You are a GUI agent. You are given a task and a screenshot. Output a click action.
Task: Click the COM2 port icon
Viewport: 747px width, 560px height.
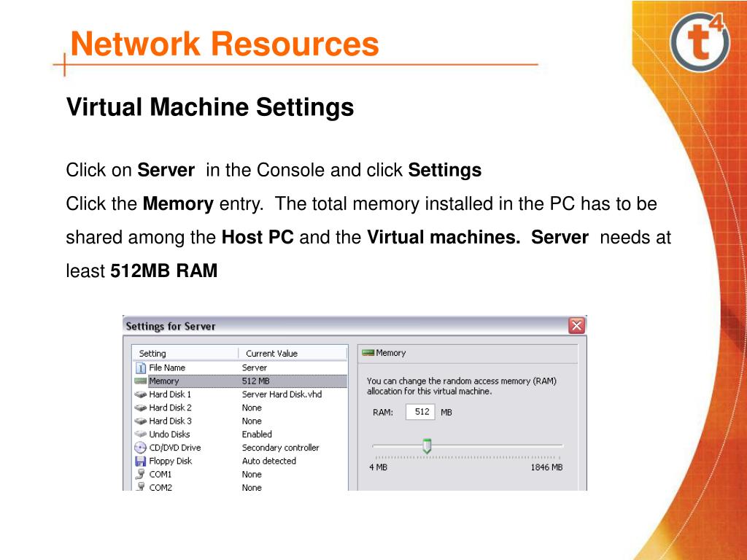tap(140, 486)
